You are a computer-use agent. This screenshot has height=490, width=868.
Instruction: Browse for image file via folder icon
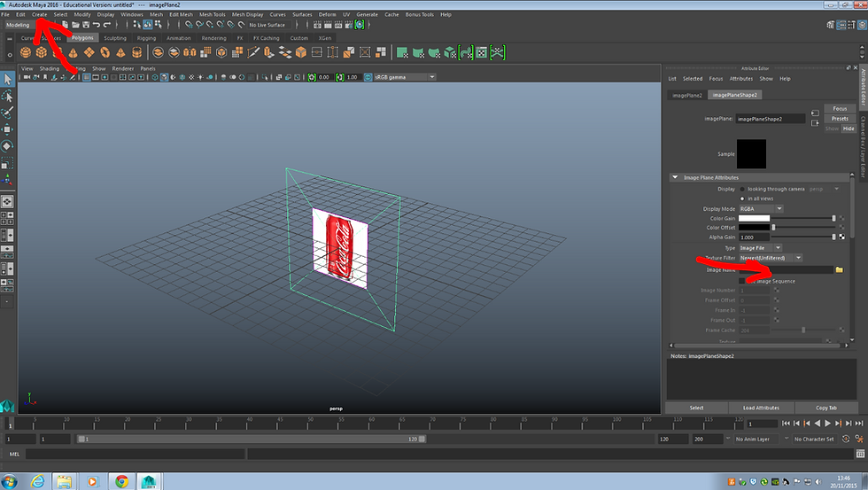point(840,269)
